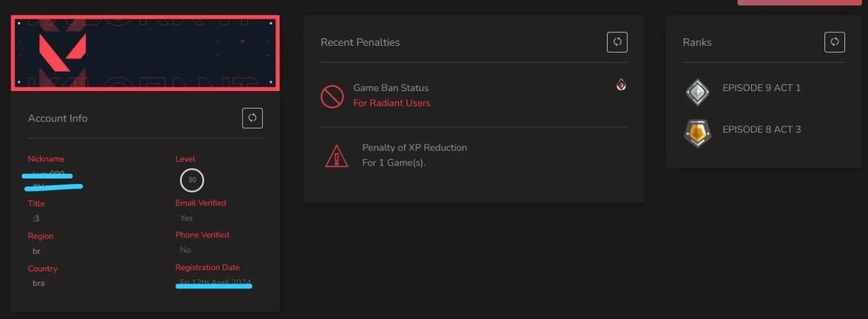868x319 pixels.
Task: Select the Valorant player card banner
Action: tap(145, 53)
